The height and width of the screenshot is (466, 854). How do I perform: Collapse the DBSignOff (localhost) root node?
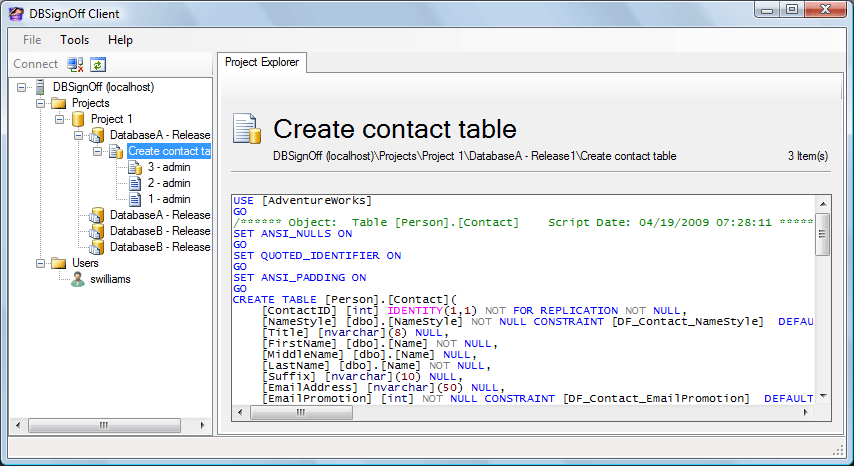(21, 87)
